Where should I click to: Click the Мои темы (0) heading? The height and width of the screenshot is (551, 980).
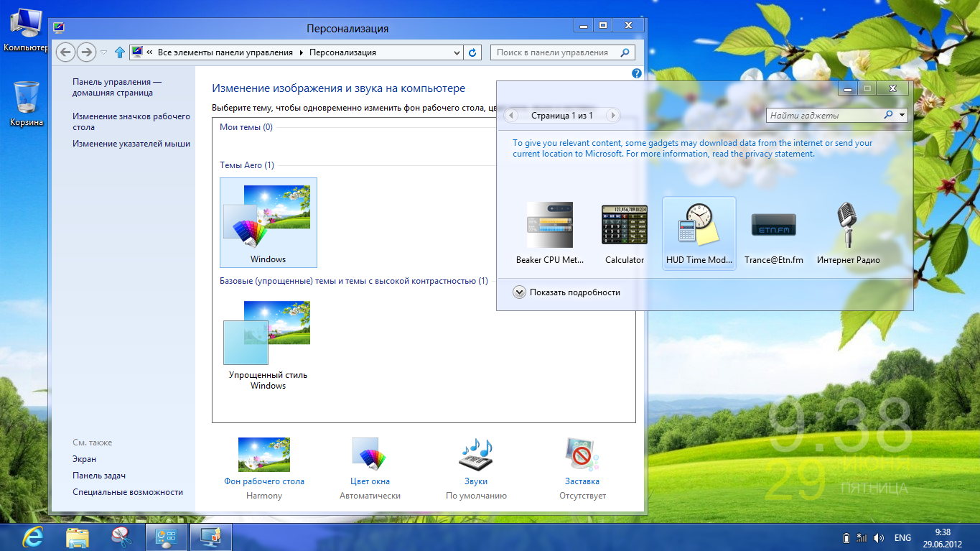246,127
